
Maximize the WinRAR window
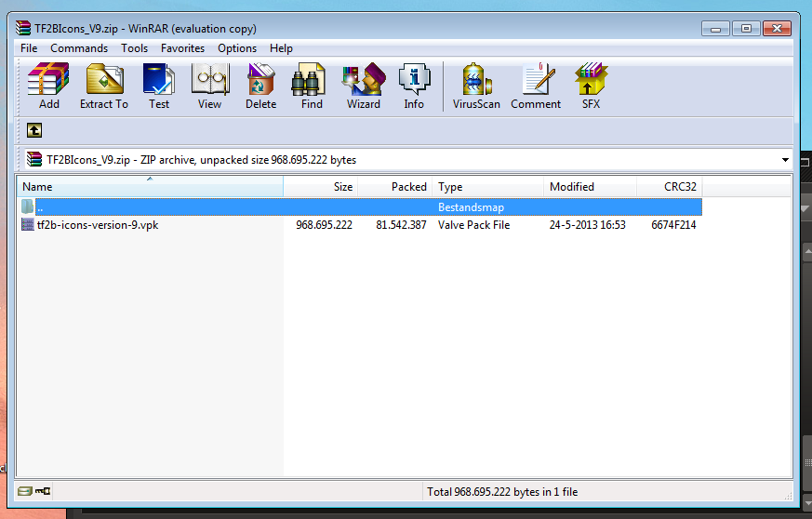(x=746, y=29)
